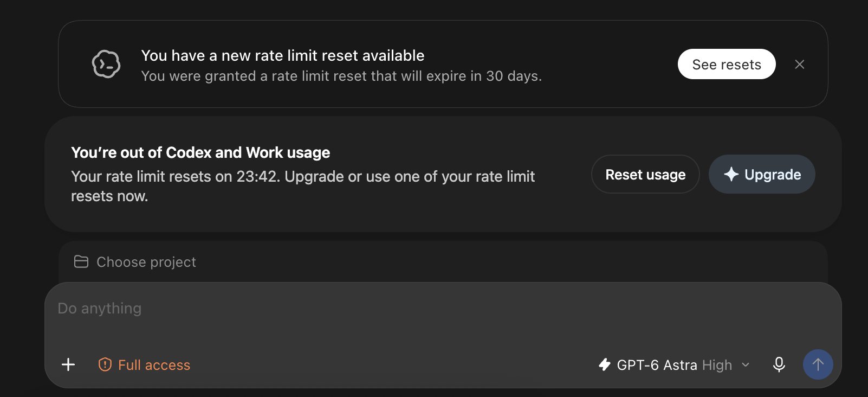
Task: Select the GPT-6 Astra model label
Action: 657,365
